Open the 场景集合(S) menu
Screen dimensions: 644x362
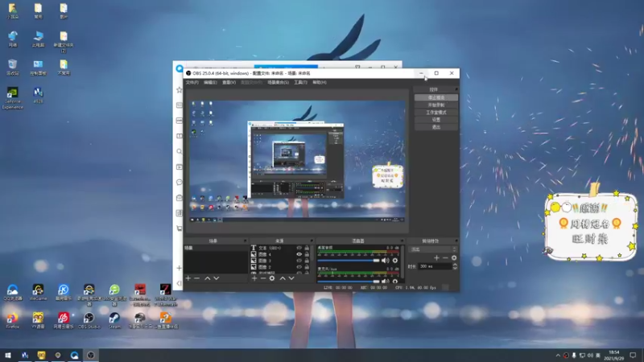coord(278,83)
